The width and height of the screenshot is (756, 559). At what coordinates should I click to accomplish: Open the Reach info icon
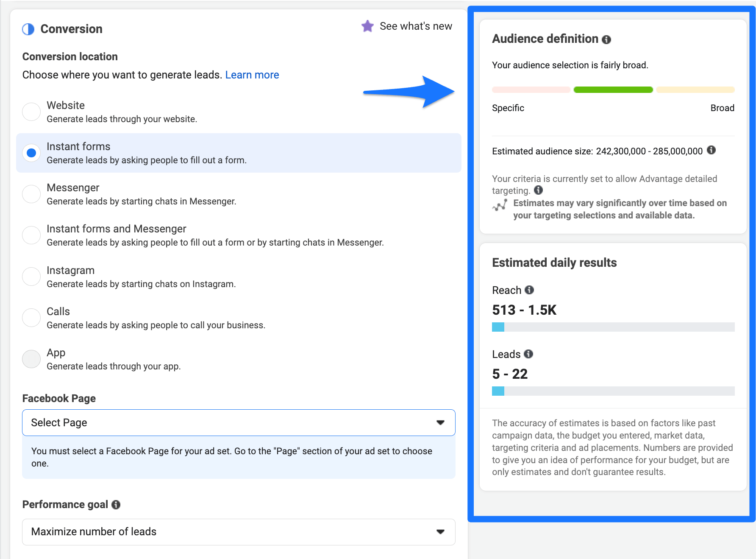click(x=529, y=290)
